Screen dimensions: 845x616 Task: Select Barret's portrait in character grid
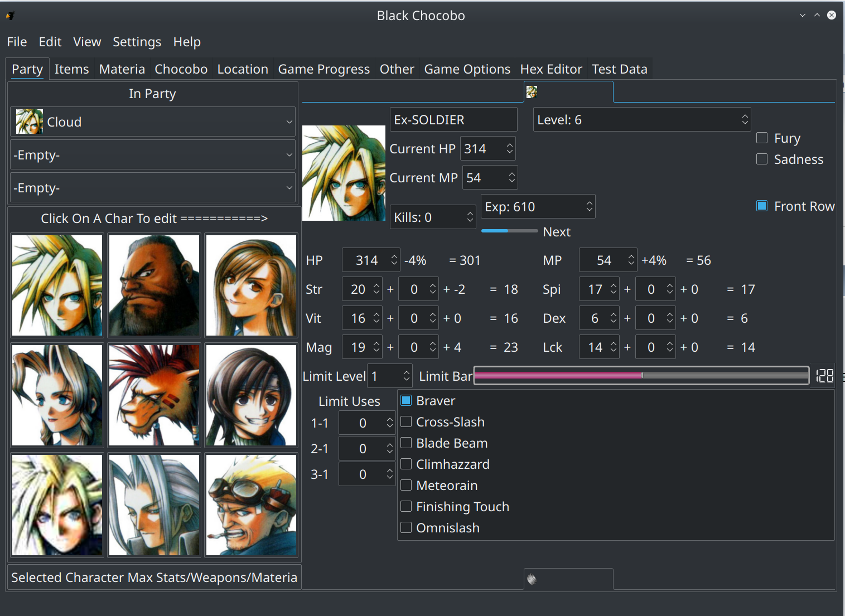point(154,285)
